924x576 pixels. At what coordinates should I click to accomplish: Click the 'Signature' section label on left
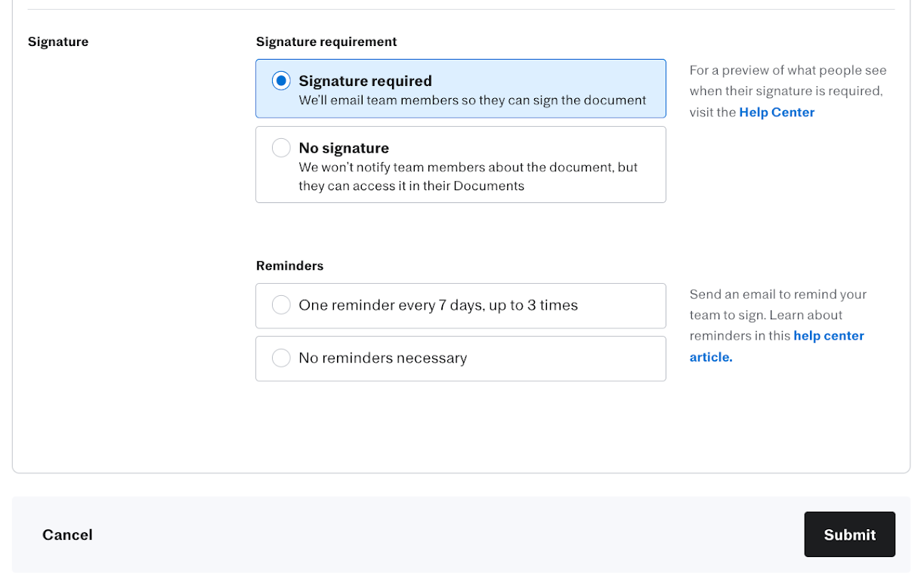pos(58,42)
